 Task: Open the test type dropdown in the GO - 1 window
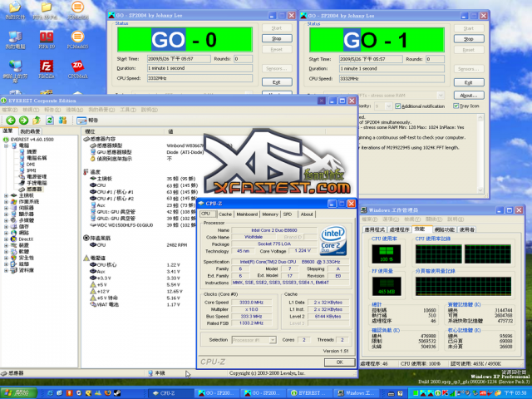tap(441, 96)
